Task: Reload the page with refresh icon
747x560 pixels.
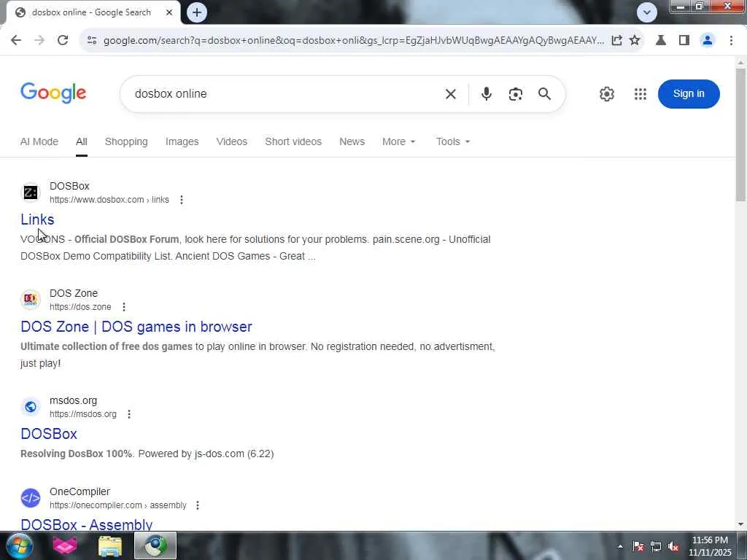Action: click(x=63, y=40)
